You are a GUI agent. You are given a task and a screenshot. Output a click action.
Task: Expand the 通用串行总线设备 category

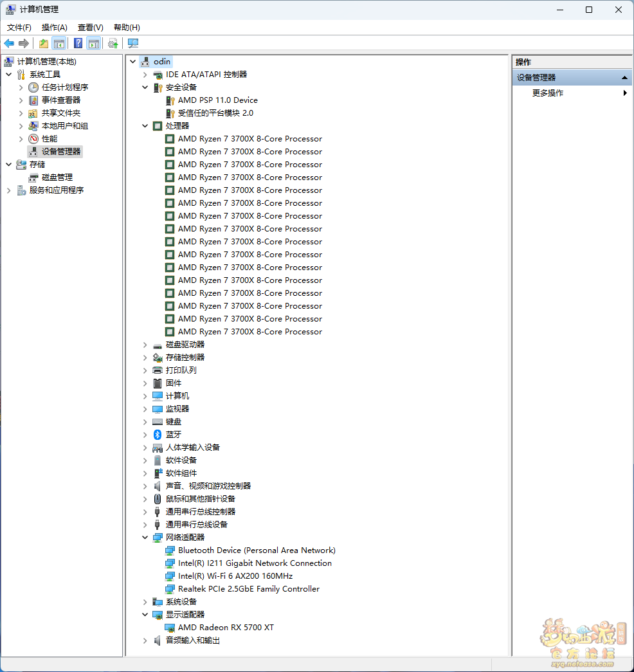coord(145,525)
